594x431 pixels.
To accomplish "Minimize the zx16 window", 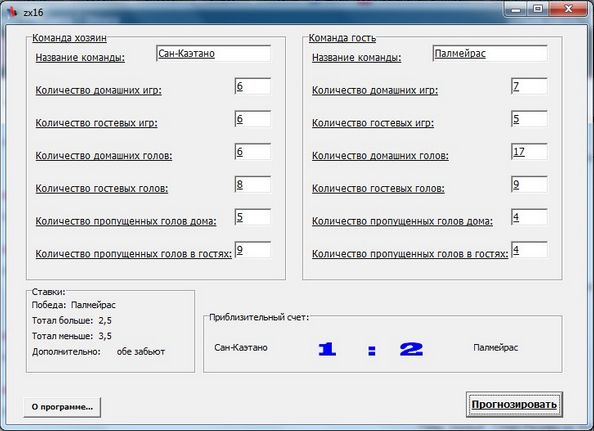I will click(x=516, y=9).
